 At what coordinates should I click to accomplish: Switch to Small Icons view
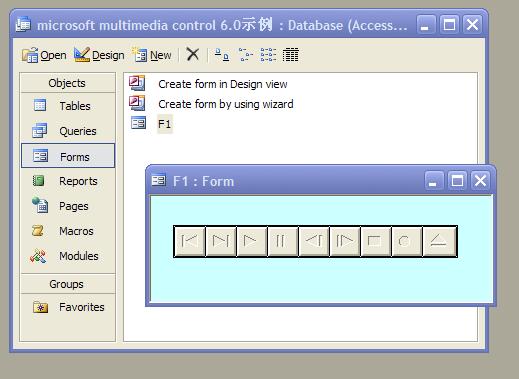pos(245,55)
